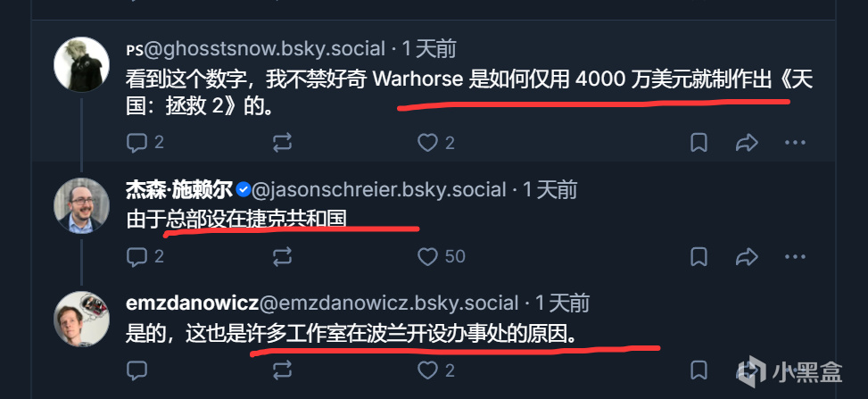Open more options on ghosstsnow's post

[x=796, y=143]
